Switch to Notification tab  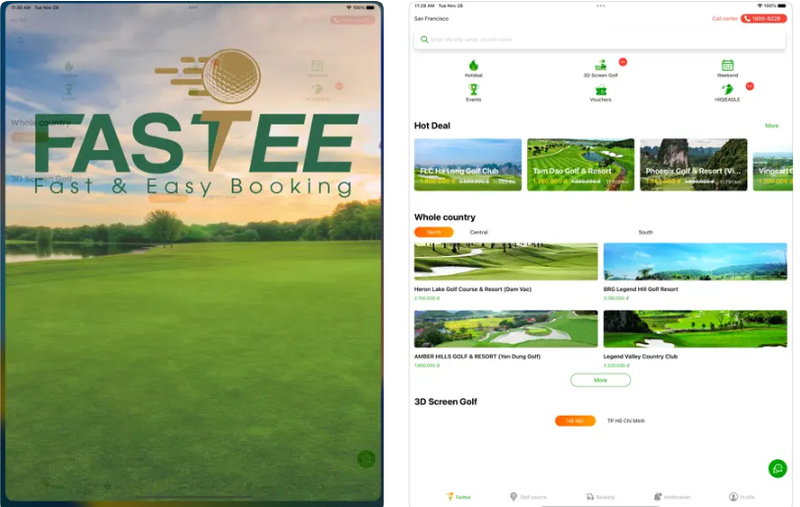(672, 497)
